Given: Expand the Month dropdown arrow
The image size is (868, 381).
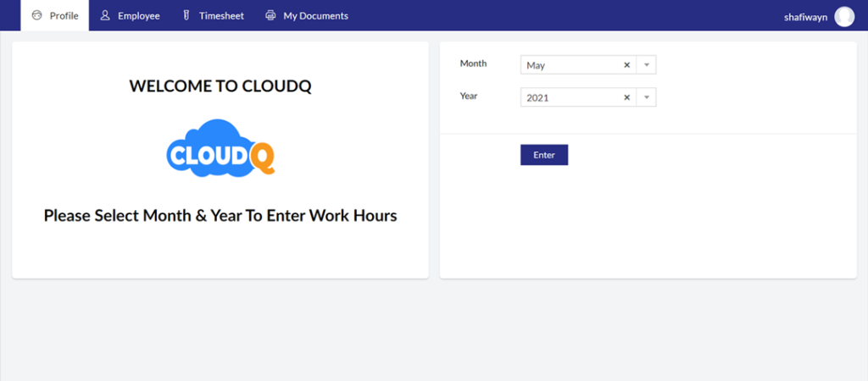Looking at the screenshot, I should (x=646, y=65).
